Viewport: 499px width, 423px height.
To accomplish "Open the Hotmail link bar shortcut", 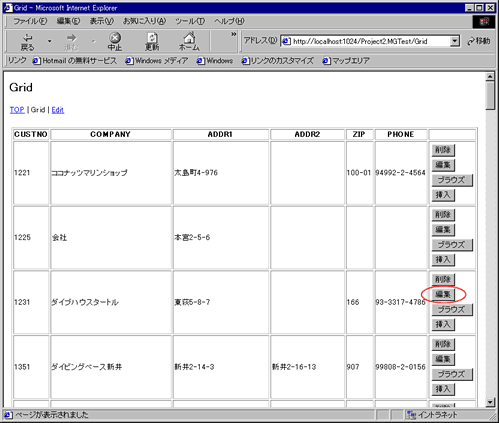I will [75, 61].
